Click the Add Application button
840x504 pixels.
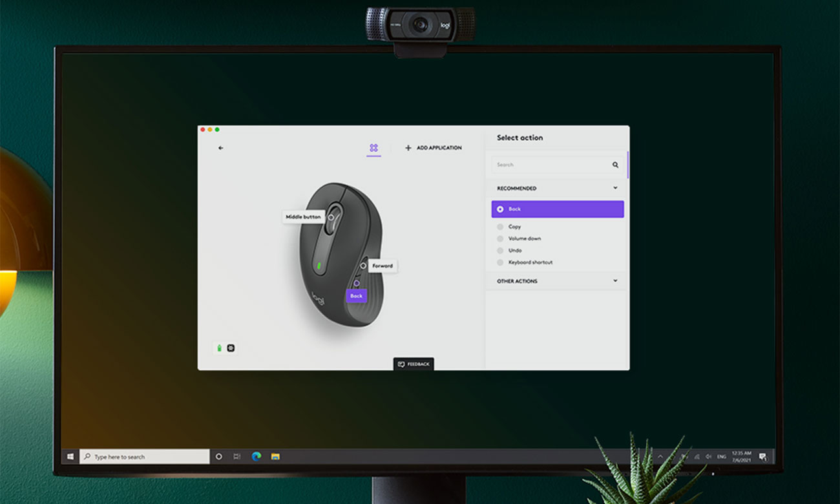(434, 148)
